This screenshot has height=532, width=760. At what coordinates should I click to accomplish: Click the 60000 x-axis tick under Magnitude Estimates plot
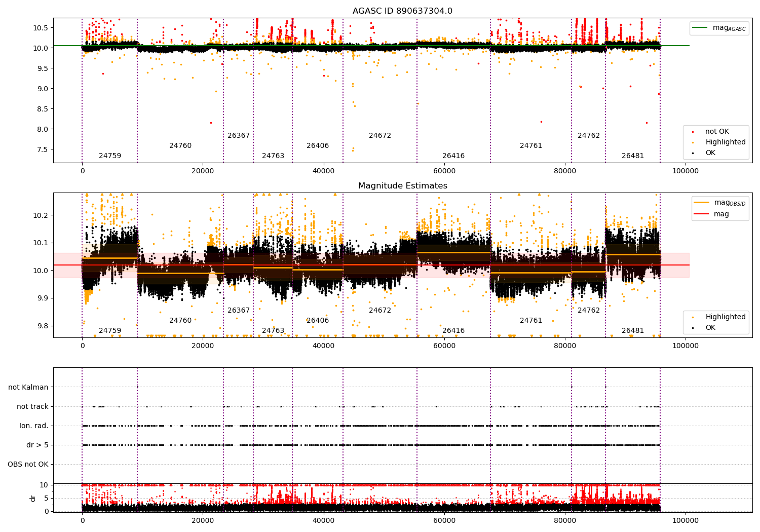tap(444, 346)
